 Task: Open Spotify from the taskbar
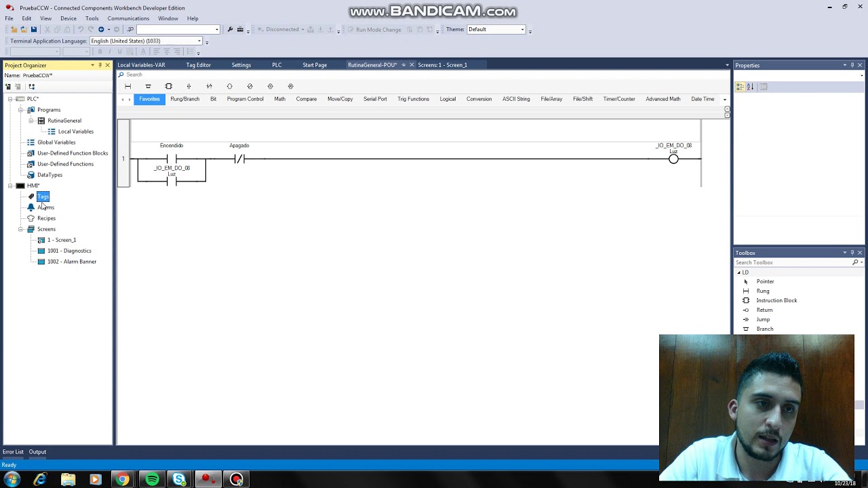(152, 480)
